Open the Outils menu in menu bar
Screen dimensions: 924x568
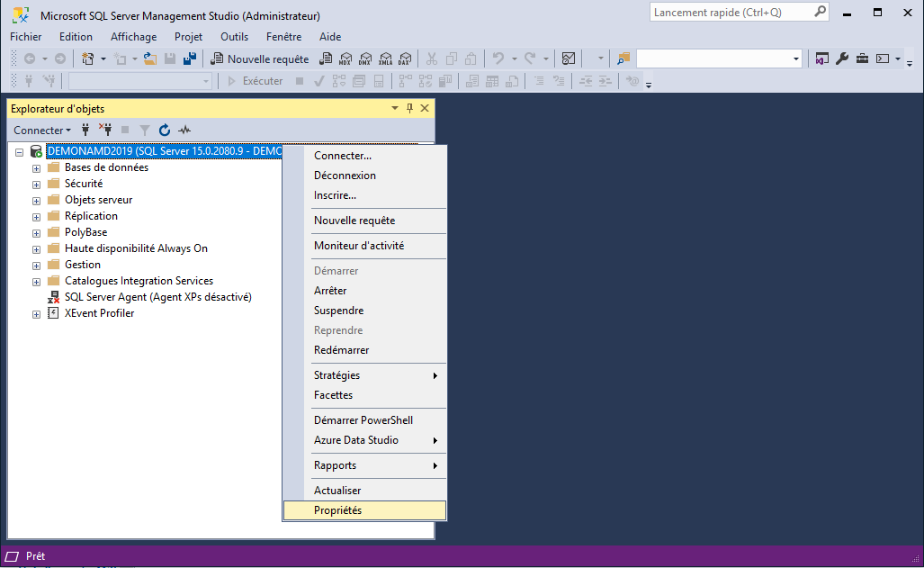point(234,37)
